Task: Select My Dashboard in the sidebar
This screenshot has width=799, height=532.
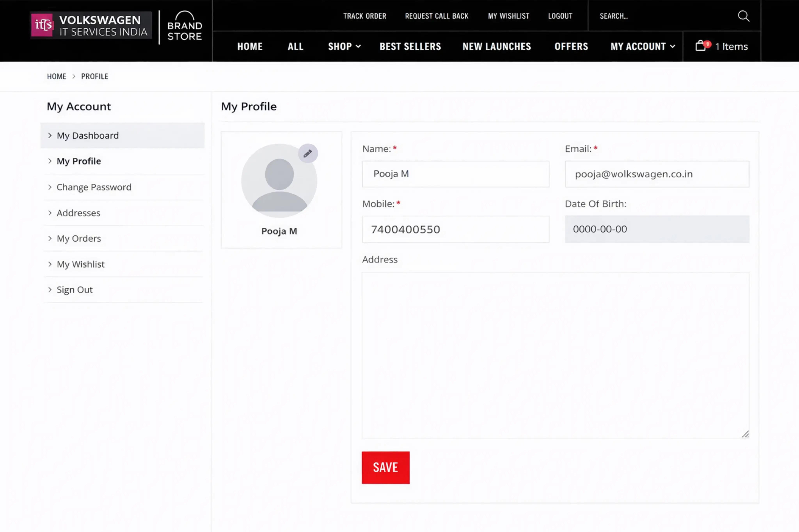Action: click(x=88, y=135)
